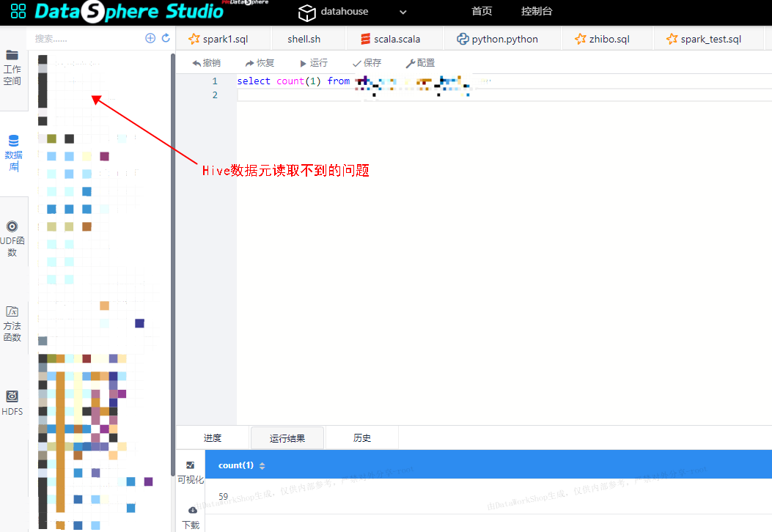Switch to the python.python tab

tap(502, 39)
